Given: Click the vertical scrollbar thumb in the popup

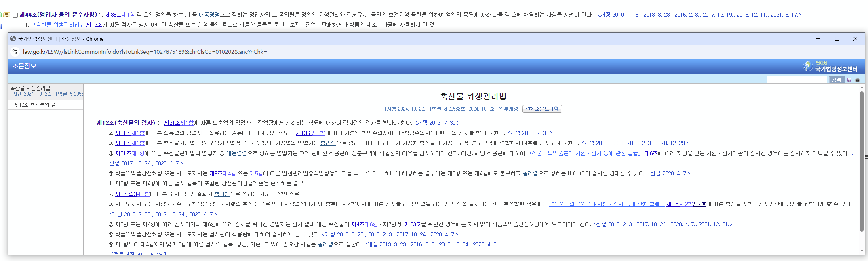Looking at the screenshot, I should 862,162.
